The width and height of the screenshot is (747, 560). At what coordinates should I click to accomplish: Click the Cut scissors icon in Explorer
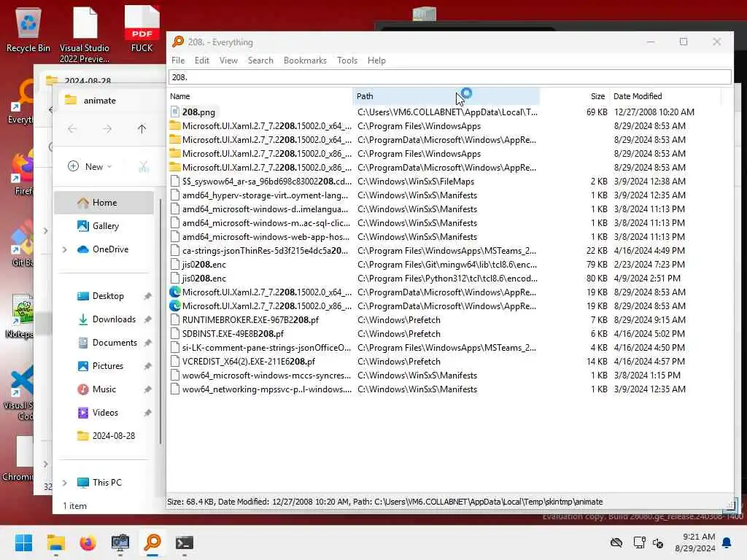coord(144,166)
